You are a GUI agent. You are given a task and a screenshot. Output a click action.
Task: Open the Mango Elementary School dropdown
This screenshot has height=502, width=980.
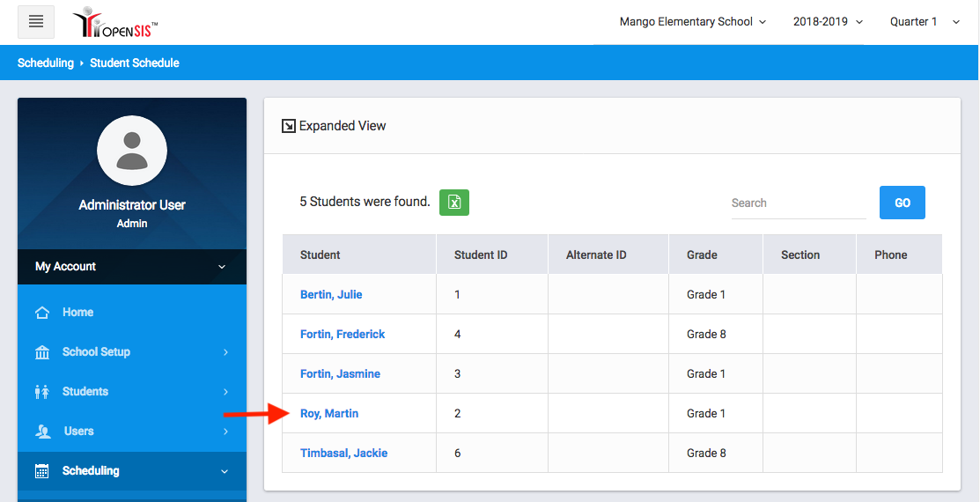[692, 22]
